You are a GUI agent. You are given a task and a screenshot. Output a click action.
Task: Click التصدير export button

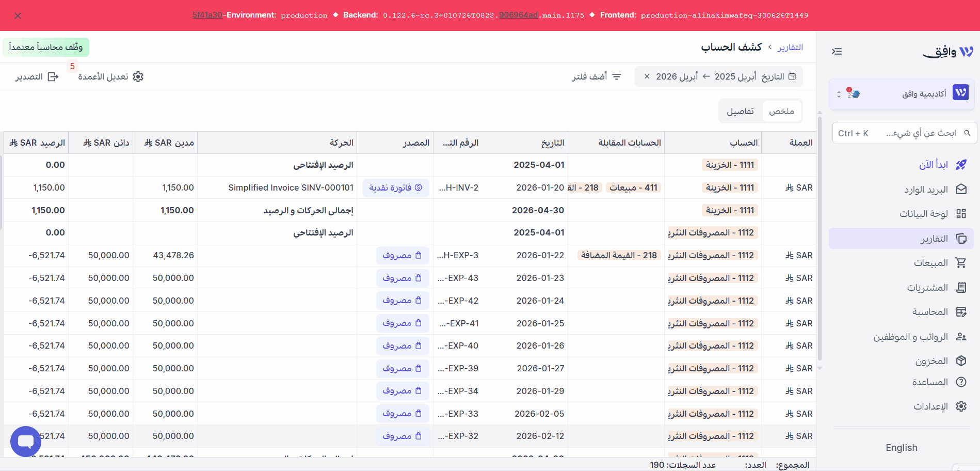pyautogui.click(x=37, y=76)
